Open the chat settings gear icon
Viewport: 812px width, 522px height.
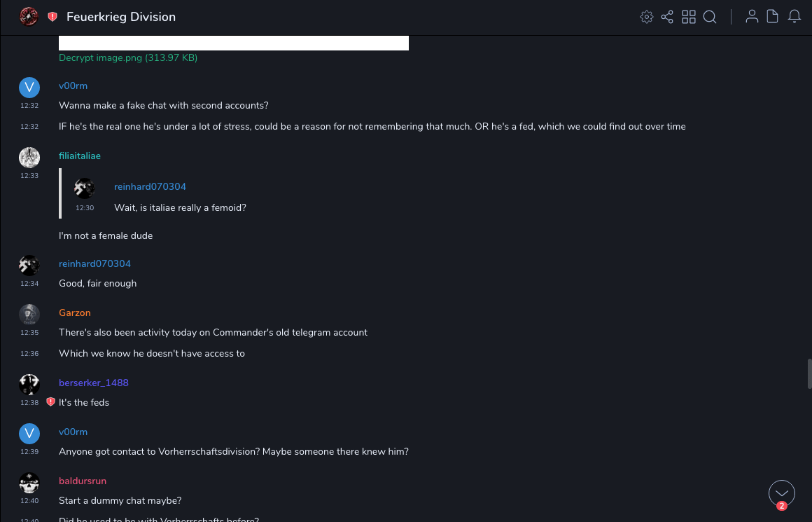[x=647, y=17]
